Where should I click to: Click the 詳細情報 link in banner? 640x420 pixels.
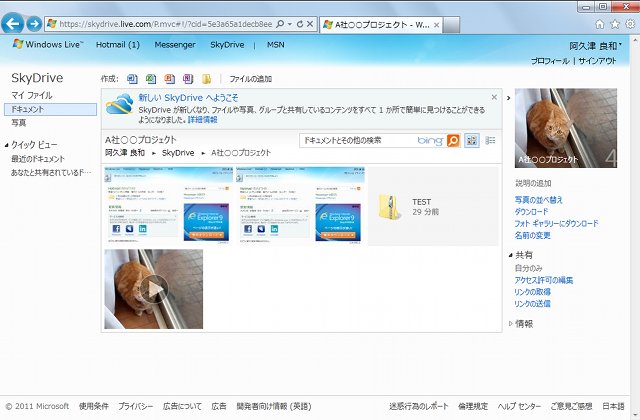[202, 120]
